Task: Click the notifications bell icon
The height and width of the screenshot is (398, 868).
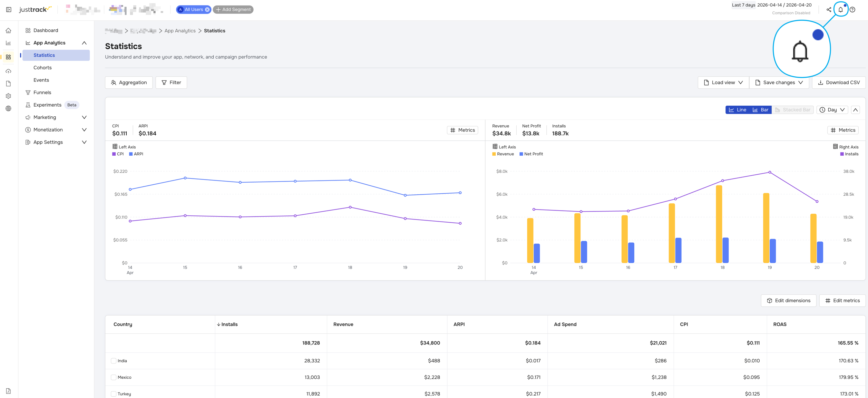Action: coord(840,10)
